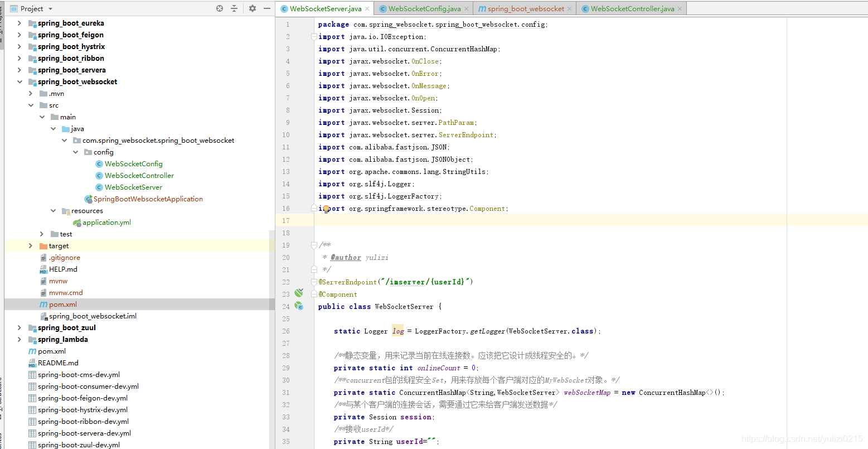Select README.md file
Screen dimensions: 868x449
coord(58,363)
